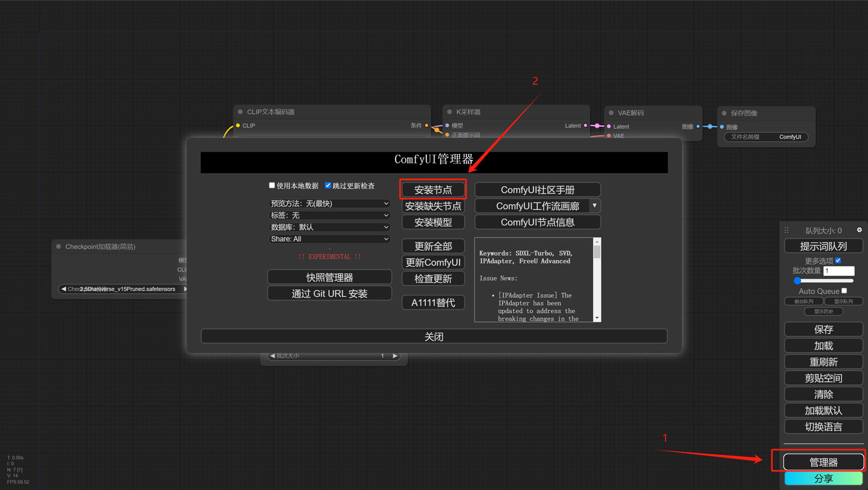Toggle the Auto Queue checkbox
This screenshot has width=868, height=490.
[844, 291]
